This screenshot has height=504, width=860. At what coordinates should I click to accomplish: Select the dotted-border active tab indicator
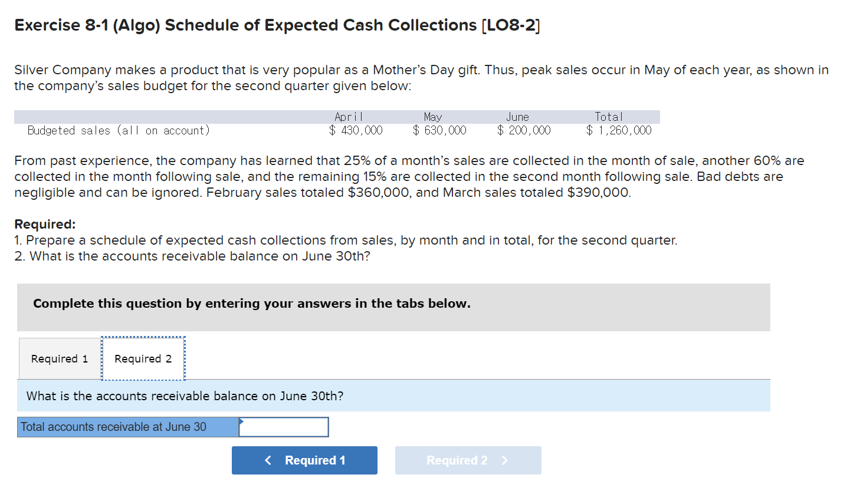(143, 358)
